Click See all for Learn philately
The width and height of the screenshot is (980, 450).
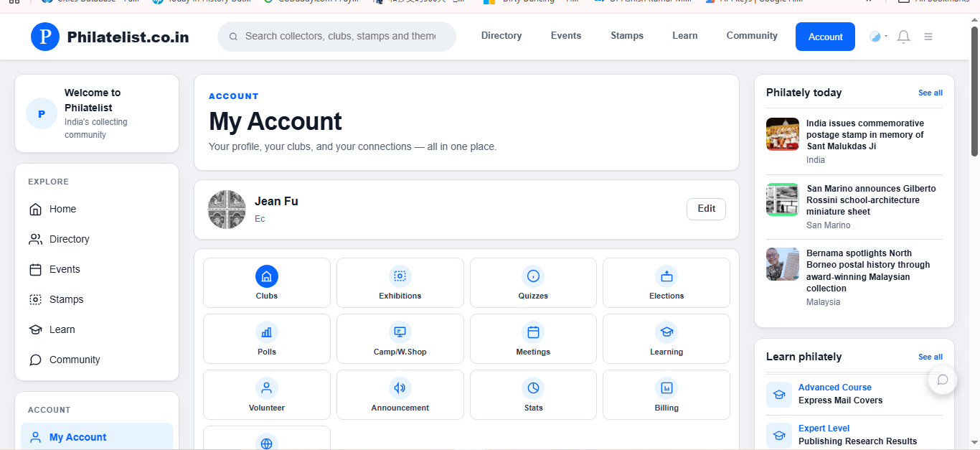coord(930,357)
